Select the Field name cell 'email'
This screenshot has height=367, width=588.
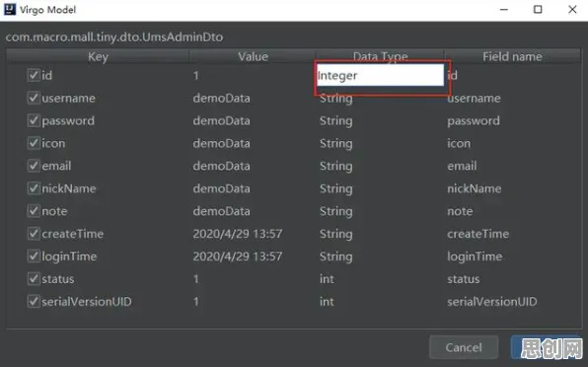[x=462, y=166]
